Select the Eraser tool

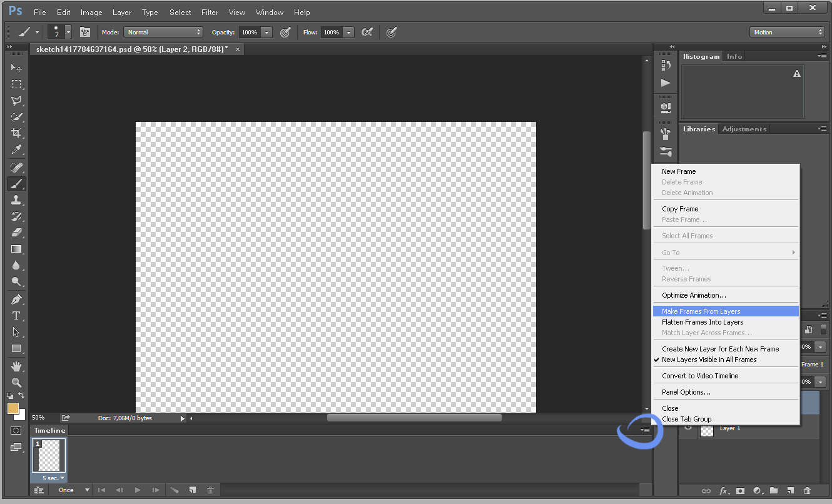pos(16,233)
